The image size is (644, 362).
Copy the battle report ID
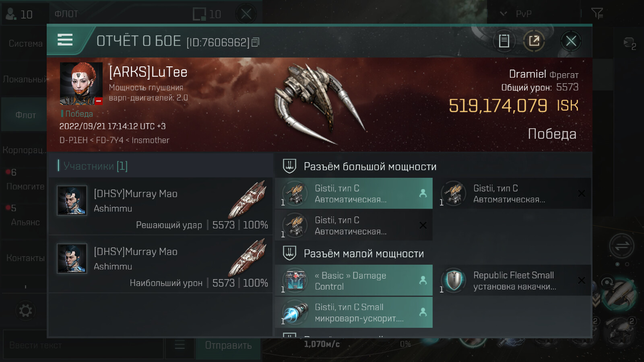pyautogui.click(x=256, y=42)
